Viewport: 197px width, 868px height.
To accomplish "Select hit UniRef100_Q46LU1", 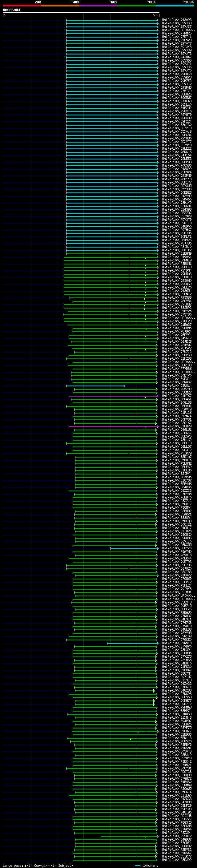I will tap(177, 430).
